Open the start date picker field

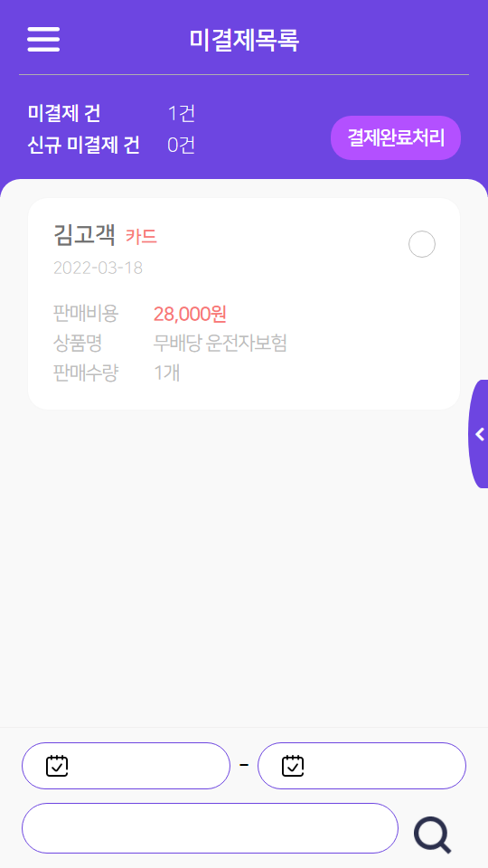coord(126,766)
